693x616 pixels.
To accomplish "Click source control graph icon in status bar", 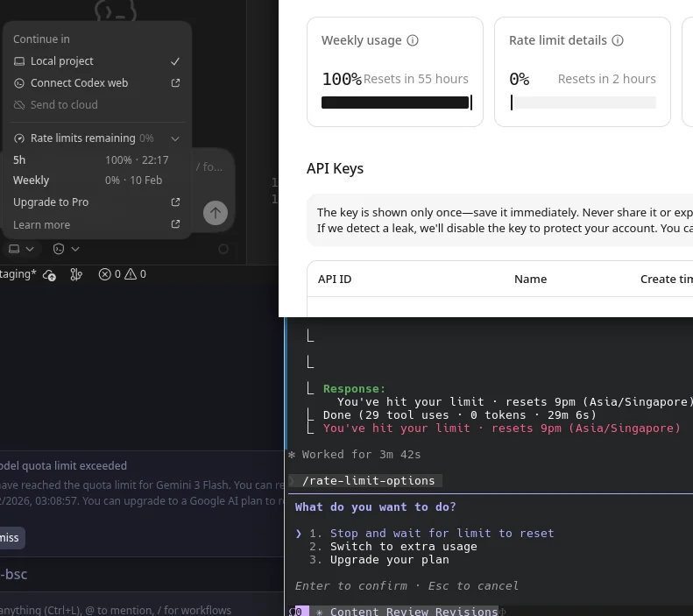I will pos(76,275).
